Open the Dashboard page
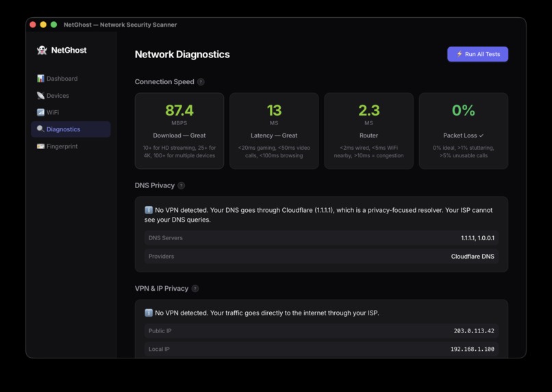The height and width of the screenshot is (392, 552). point(71,79)
